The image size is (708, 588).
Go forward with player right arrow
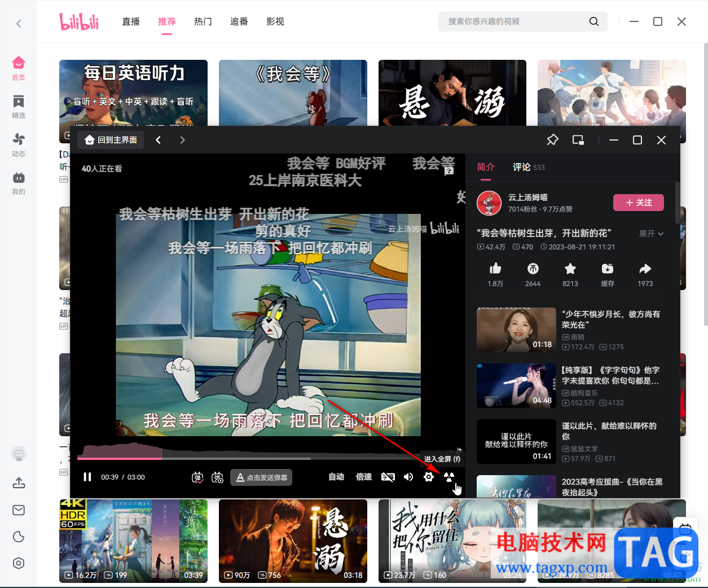[x=182, y=140]
